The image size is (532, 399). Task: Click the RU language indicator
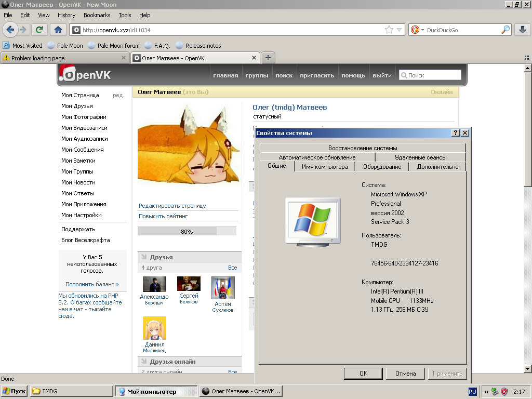tap(472, 392)
